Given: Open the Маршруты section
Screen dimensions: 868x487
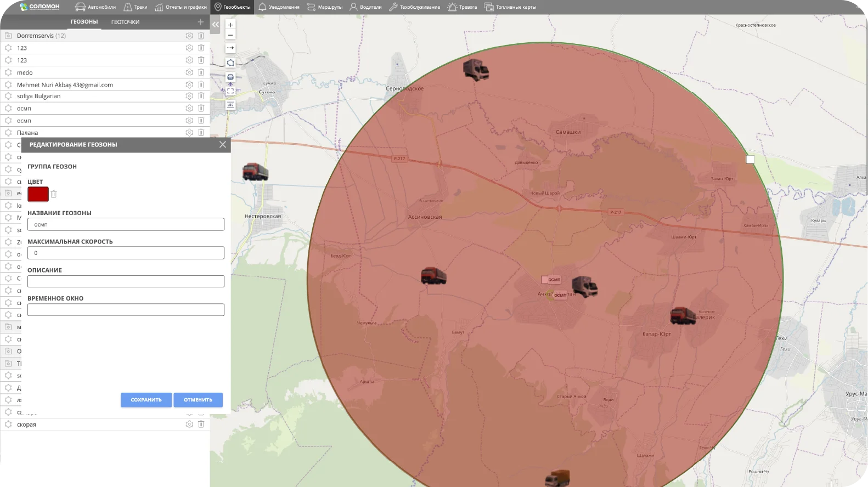Looking at the screenshot, I should click(x=324, y=7).
